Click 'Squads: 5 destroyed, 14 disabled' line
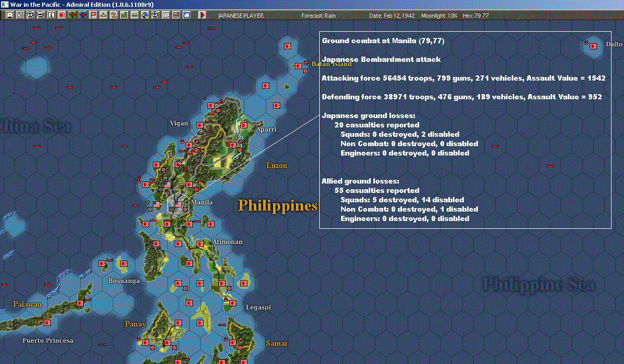624x364 pixels. [x=402, y=200]
